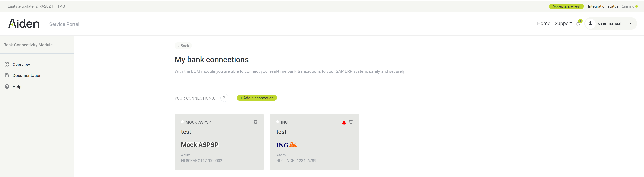Viewport: 644px width, 177px height.
Task: Click the red alert bell on ING card
Action: [x=344, y=122]
